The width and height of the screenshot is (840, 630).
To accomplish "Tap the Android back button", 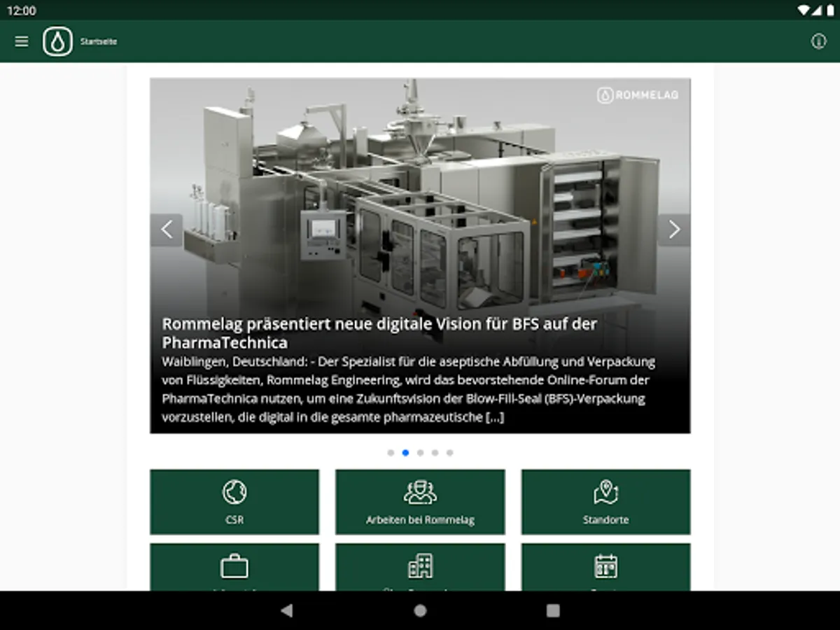I will pyautogui.click(x=286, y=610).
